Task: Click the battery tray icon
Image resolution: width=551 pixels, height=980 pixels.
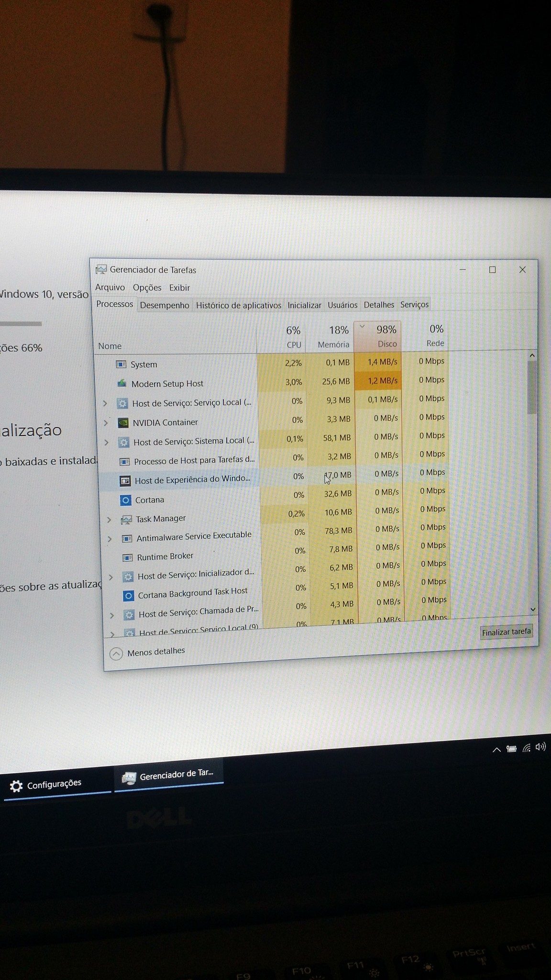Action: click(x=511, y=749)
